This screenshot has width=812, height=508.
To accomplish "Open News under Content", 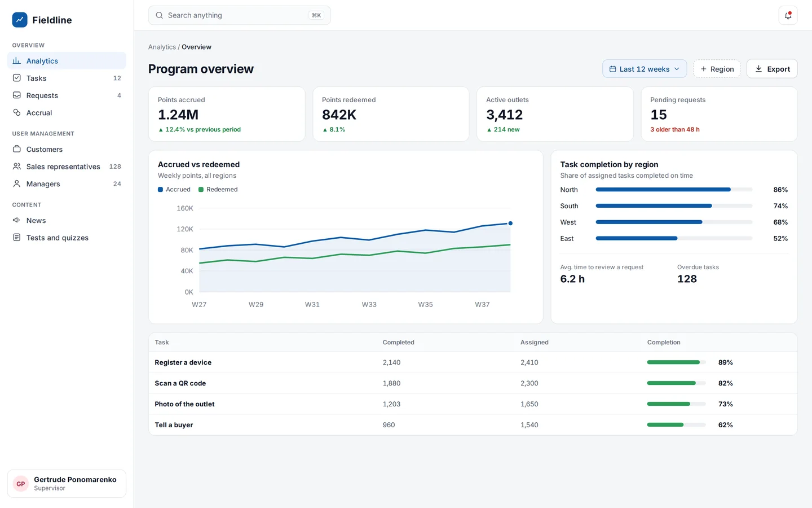I will click(67, 220).
